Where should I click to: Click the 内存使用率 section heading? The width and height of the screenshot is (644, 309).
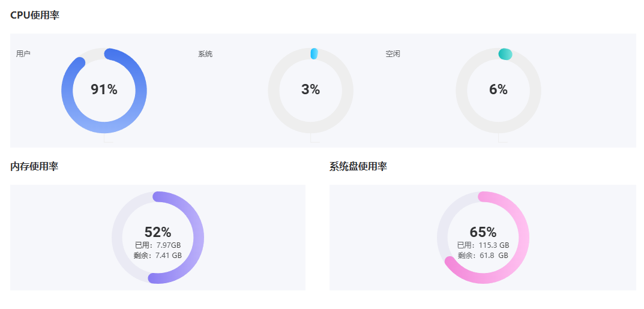(34, 167)
